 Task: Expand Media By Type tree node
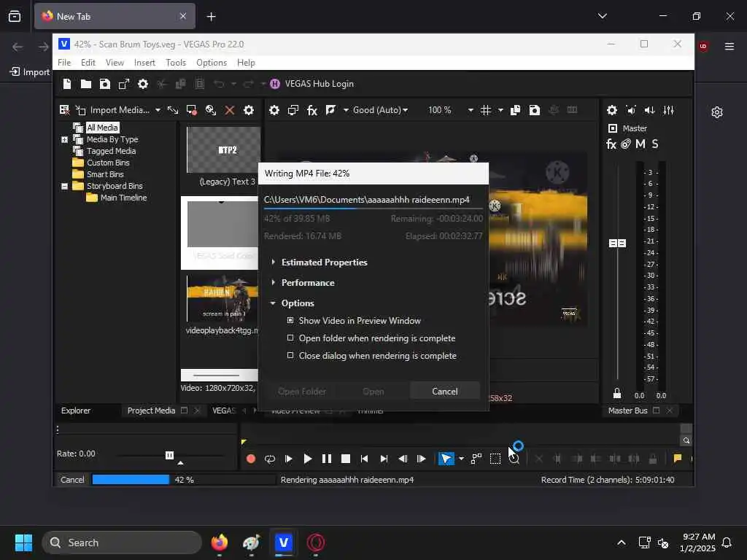tap(64, 139)
